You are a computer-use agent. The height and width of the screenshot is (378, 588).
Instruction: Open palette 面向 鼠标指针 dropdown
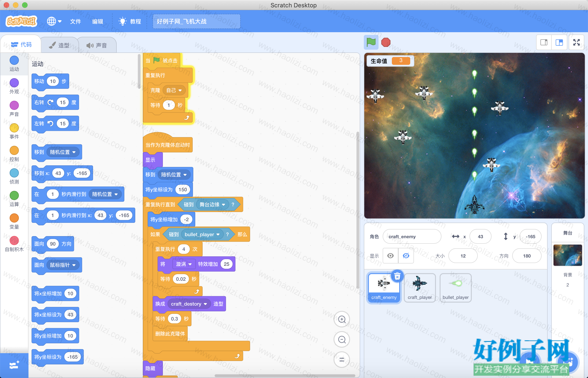pos(63,265)
